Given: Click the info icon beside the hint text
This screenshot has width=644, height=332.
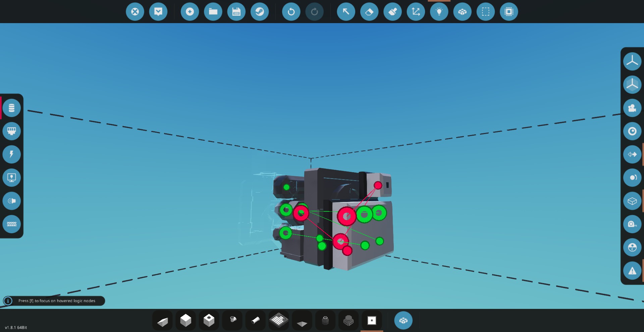Looking at the screenshot, I should (x=8, y=301).
